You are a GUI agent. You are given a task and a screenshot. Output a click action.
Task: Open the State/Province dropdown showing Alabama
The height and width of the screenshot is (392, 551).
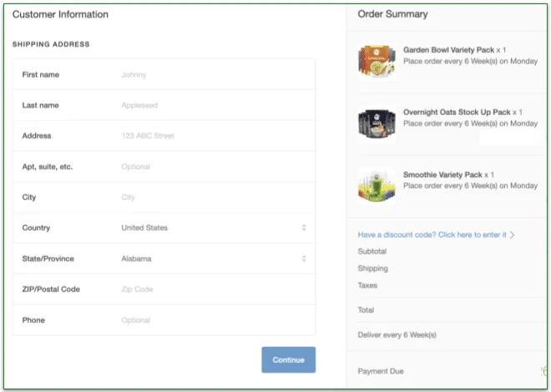pyautogui.click(x=164, y=259)
